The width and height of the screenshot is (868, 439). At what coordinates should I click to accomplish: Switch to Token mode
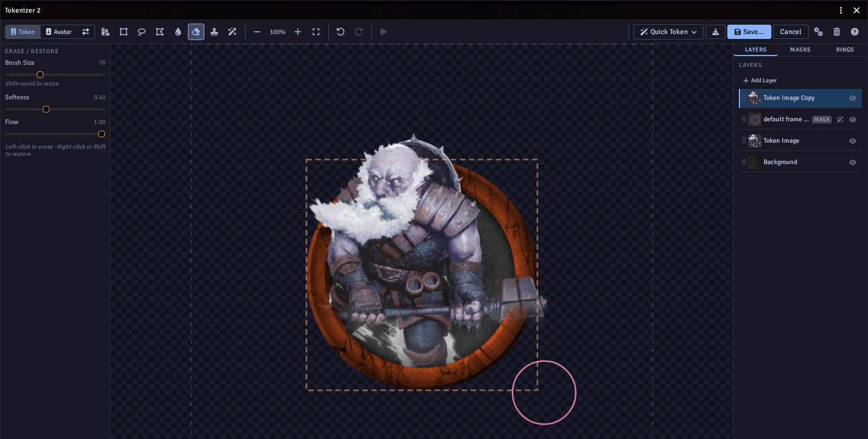[23, 32]
